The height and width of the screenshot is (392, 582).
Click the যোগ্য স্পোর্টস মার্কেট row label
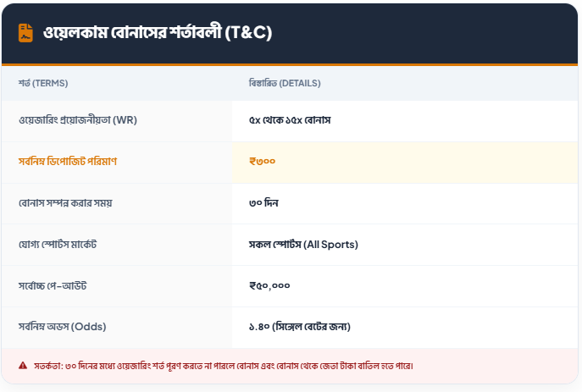pos(64,245)
